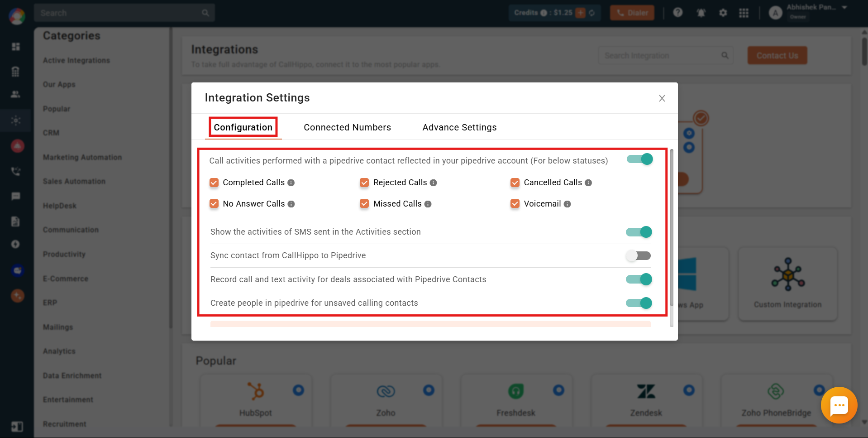Open the messages icon in sidebar
This screenshot has width=868, height=438.
(16, 196)
